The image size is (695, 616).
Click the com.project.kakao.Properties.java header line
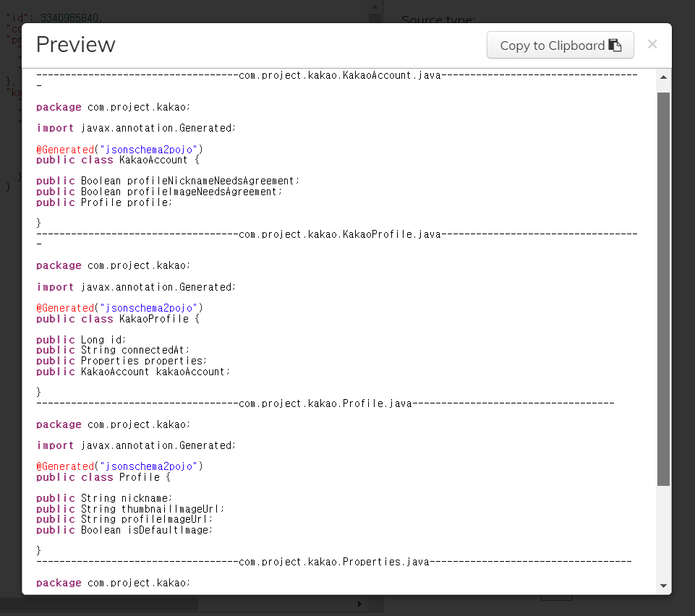tap(334, 562)
